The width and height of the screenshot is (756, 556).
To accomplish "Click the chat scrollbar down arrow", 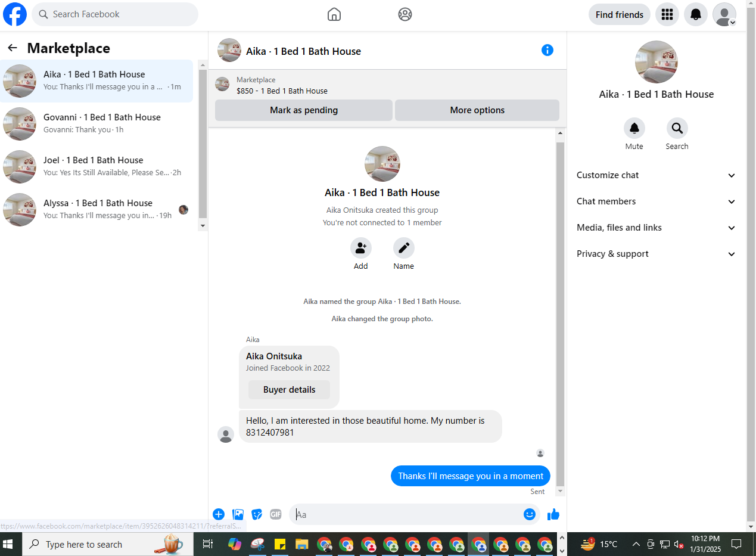I will [x=560, y=492].
